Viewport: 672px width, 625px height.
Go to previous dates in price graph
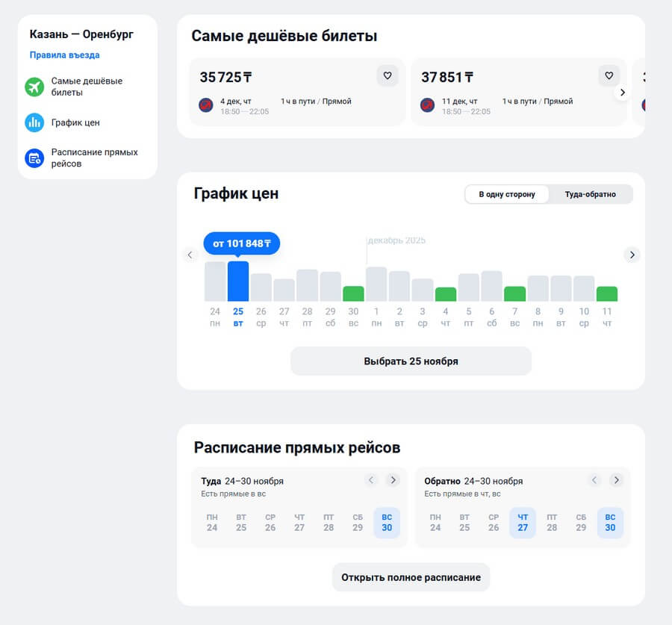click(x=190, y=255)
